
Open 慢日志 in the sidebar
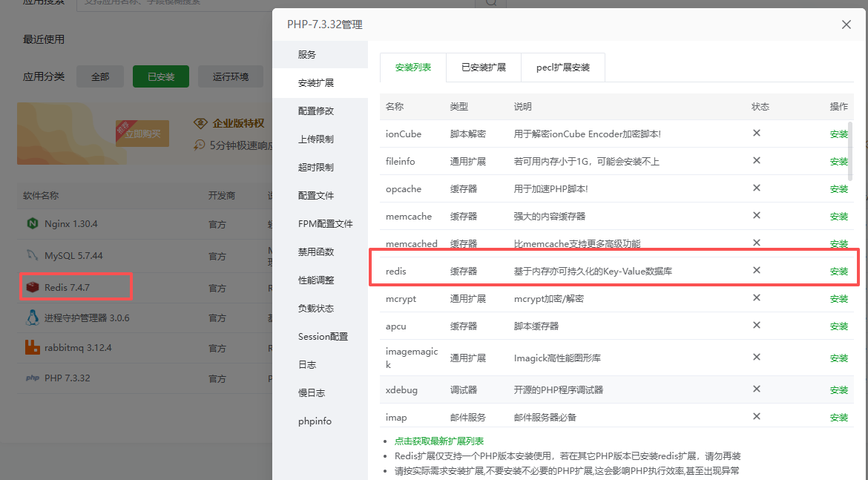point(320,393)
